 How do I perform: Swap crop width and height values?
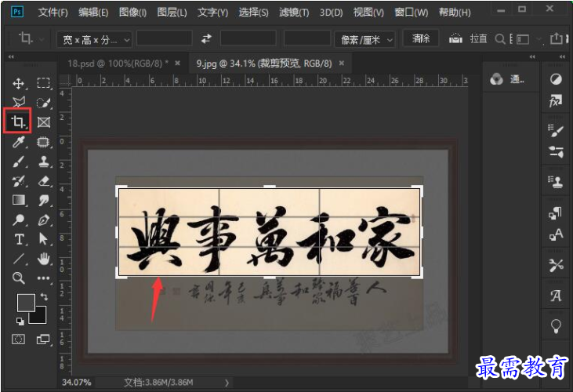pyautogui.click(x=206, y=38)
